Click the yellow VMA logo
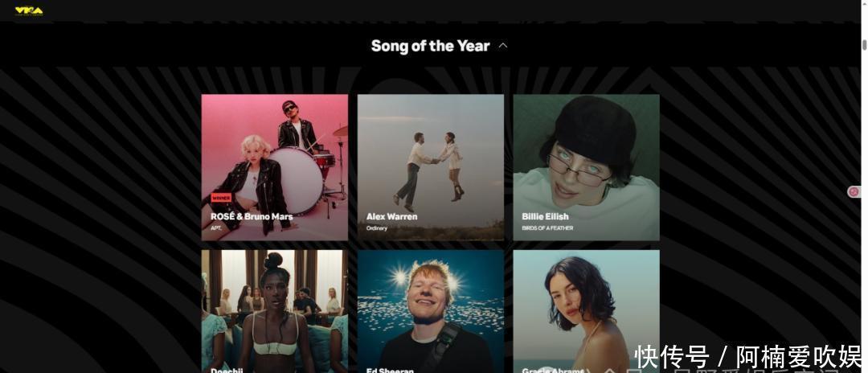The height and width of the screenshot is (373, 868). tap(29, 10)
